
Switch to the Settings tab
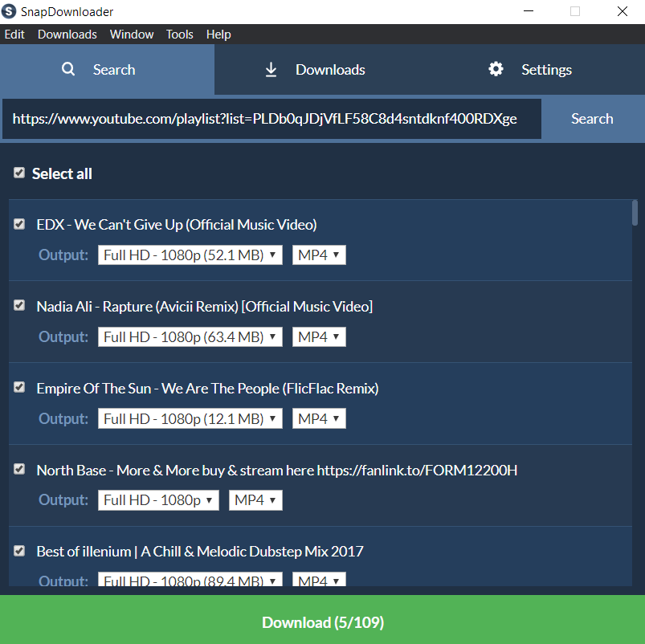530,70
